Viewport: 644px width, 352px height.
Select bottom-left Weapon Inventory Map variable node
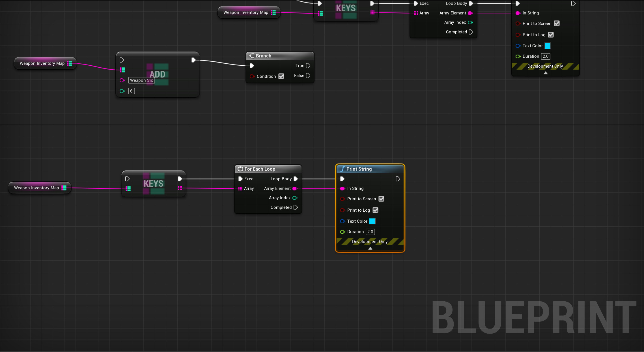pos(36,188)
